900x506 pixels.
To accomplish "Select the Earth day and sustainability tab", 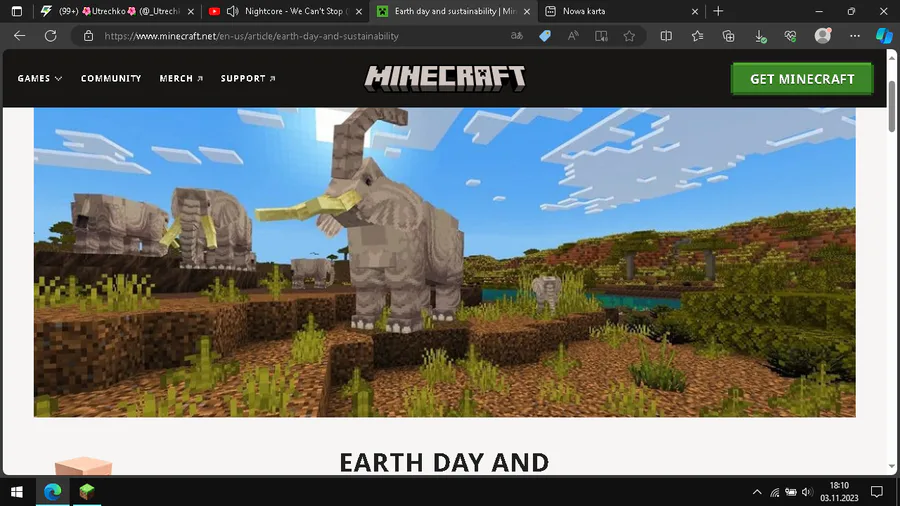I will tap(454, 11).
